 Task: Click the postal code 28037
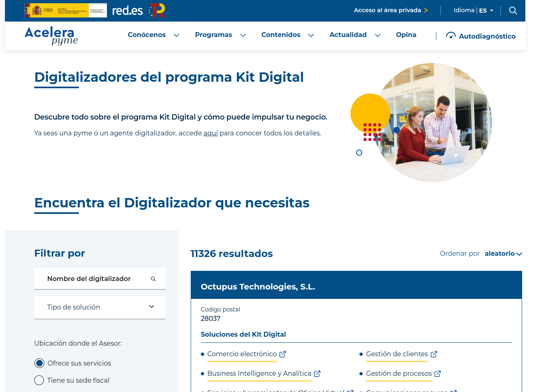pyautogui.click(x=211, y=319)
